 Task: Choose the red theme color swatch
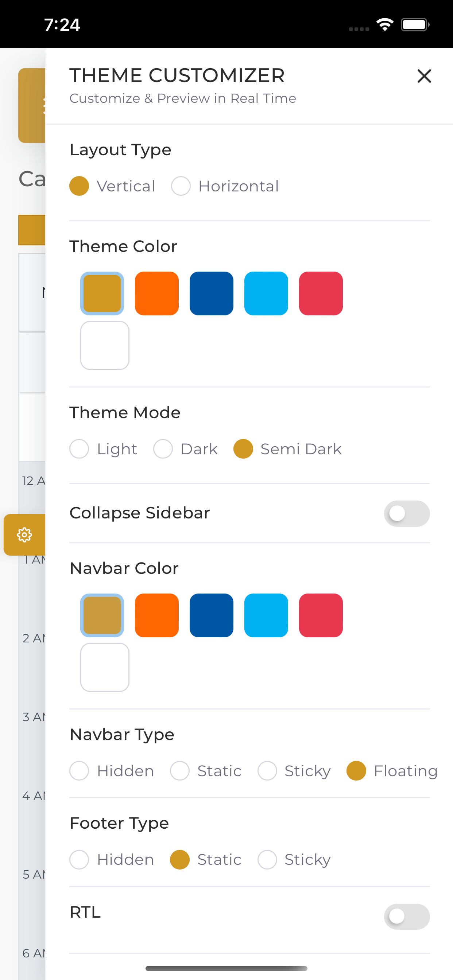(321, 293)
